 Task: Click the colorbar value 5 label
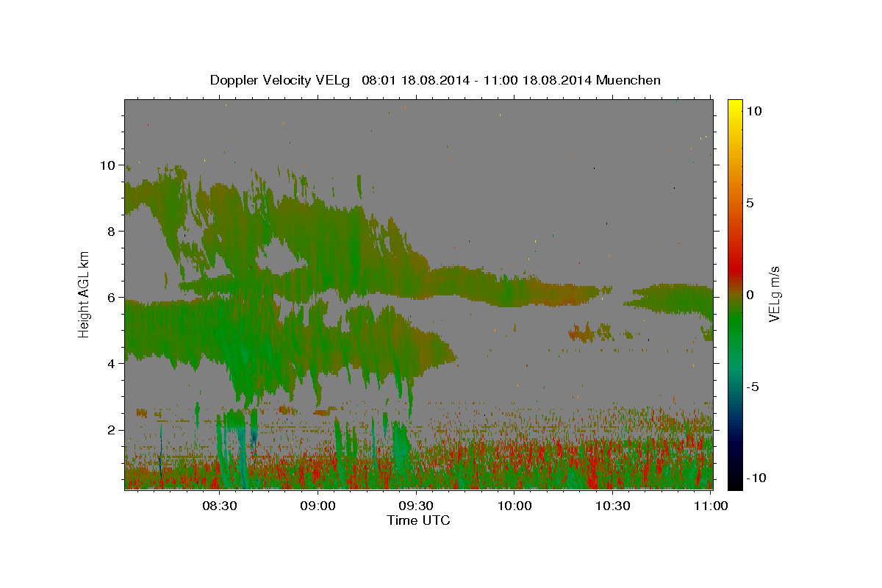(x=750, y=203)
